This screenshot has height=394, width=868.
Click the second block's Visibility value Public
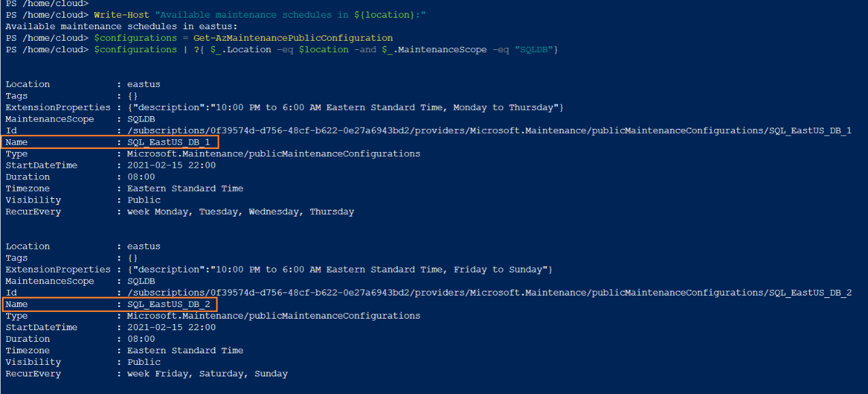[x=143, y=362]
